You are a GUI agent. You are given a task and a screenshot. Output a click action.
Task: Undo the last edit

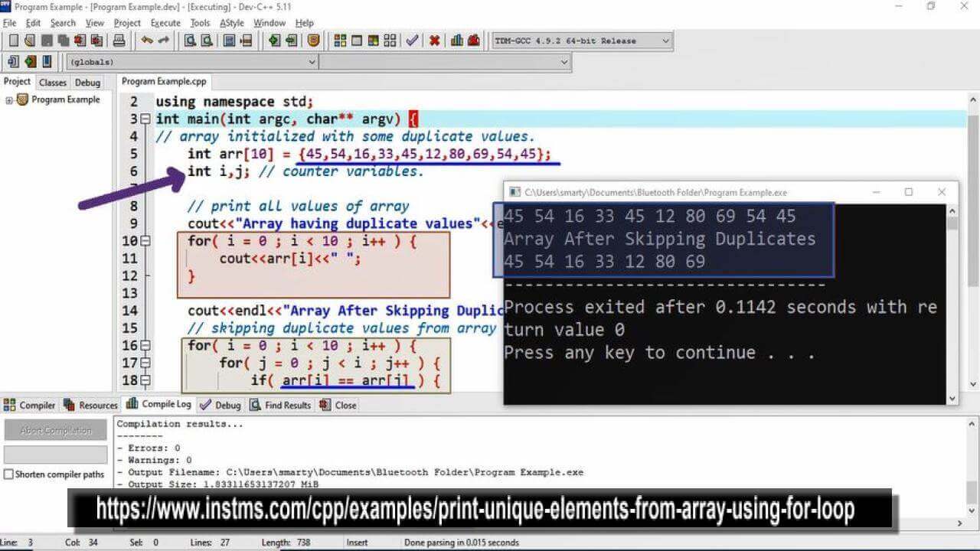tap(146, 41)
